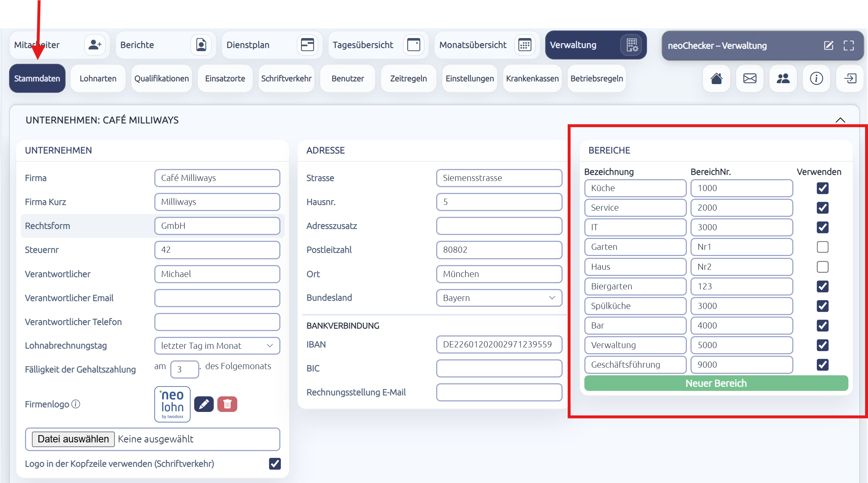The width and height of the screenshot is (868, 483).
Task: Toggle Verwenden for Verwaltung area
Action: 823,345
